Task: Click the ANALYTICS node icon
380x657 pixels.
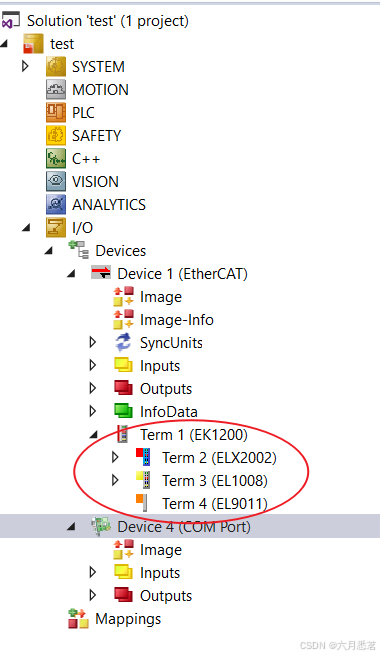Action: (x=56, y=204)
